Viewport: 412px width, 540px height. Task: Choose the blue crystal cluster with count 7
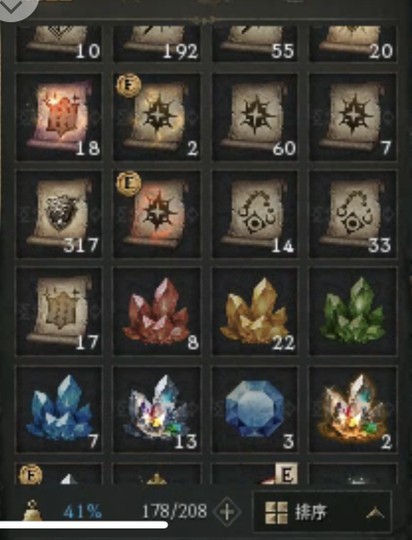pos(59,409)
